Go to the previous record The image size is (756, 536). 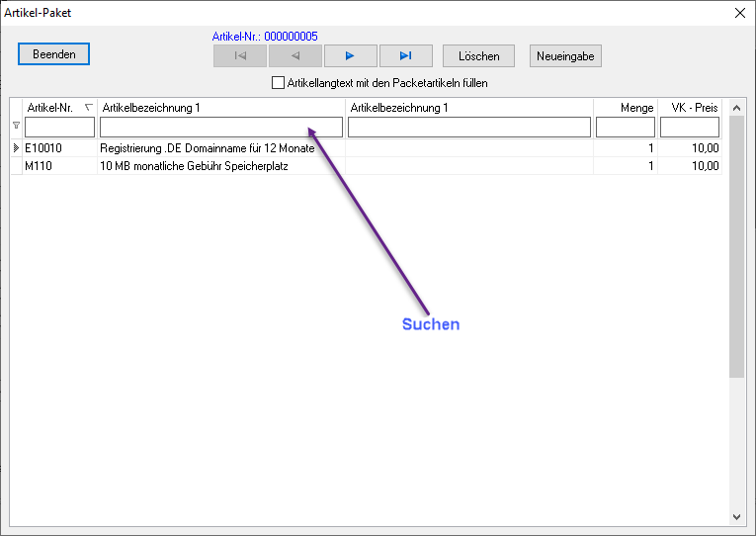[x=295, y=56]
